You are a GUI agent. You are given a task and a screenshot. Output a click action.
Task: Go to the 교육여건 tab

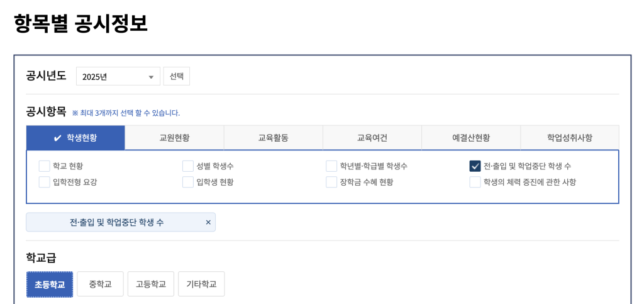[372, 138]
